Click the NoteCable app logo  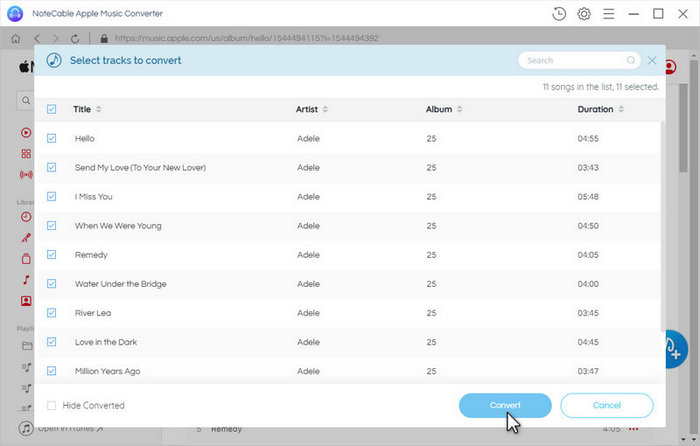point(15,14)
